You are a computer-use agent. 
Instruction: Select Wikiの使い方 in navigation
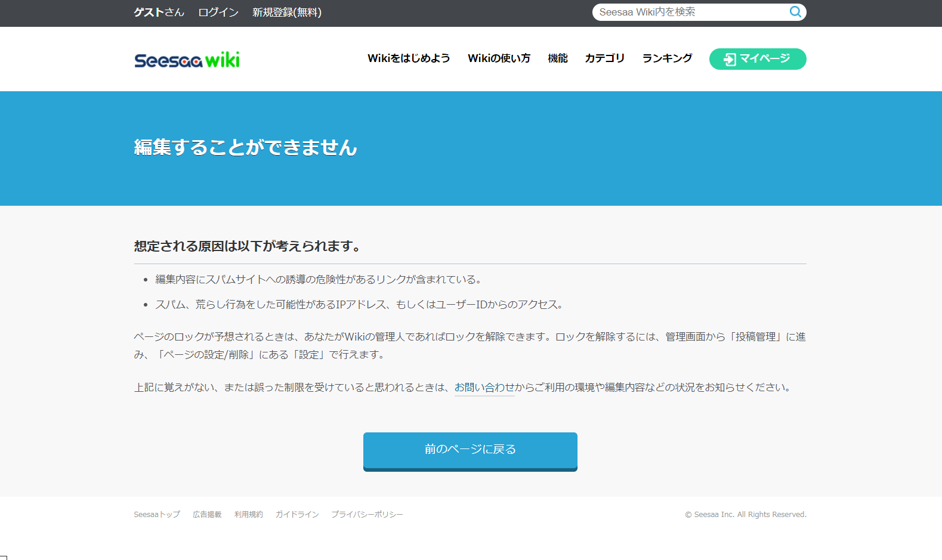click(499, 58)
